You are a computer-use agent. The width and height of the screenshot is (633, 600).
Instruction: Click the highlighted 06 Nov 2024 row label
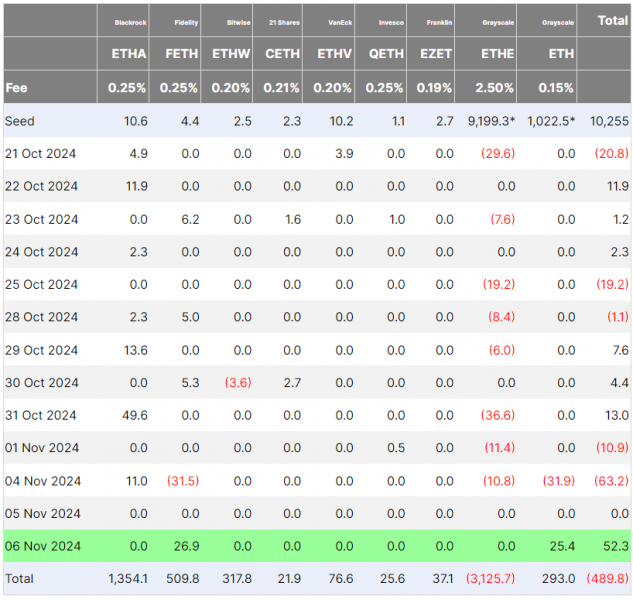coord(43,546)
